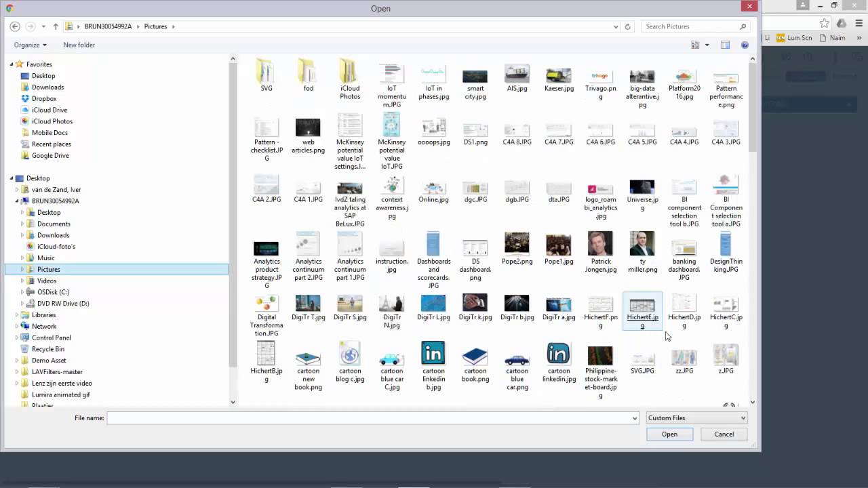Click the Back navigation arrow

15,26
